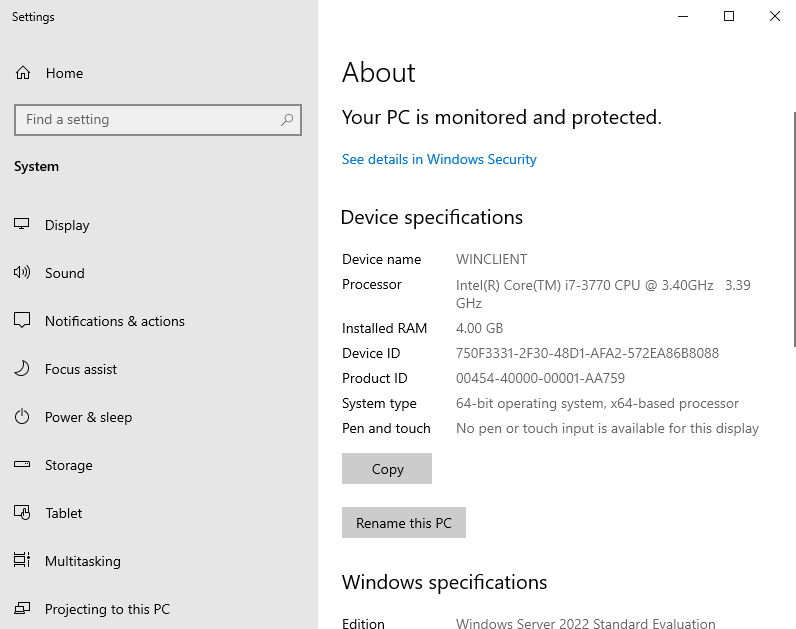
Task: Click the Pen and touch label
Action: (386, 428)
